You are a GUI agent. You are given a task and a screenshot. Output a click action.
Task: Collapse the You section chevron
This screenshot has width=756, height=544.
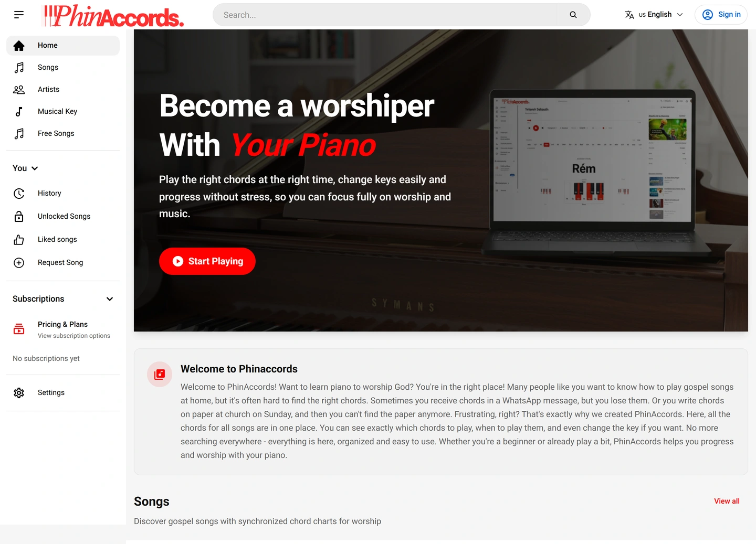coord(35,168)
